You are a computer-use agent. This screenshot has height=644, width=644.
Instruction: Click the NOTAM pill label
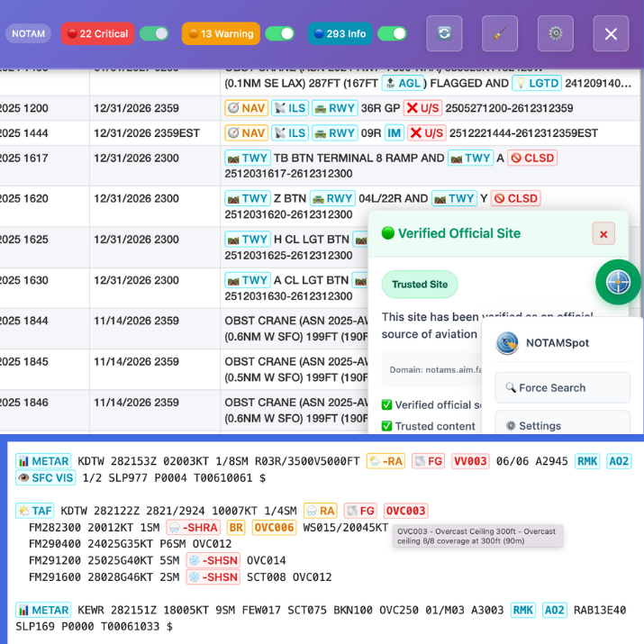click(28, 33)
